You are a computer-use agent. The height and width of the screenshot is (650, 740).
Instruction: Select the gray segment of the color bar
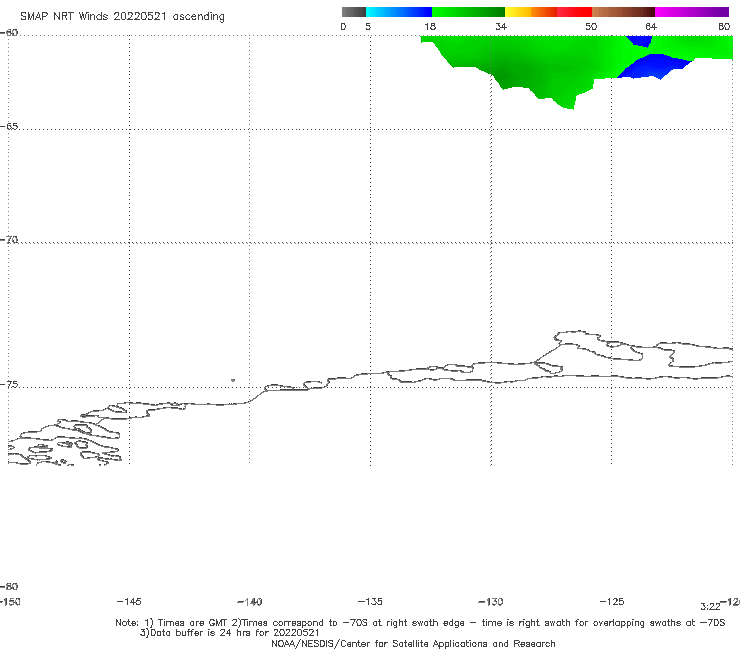(x=353, y=12)
